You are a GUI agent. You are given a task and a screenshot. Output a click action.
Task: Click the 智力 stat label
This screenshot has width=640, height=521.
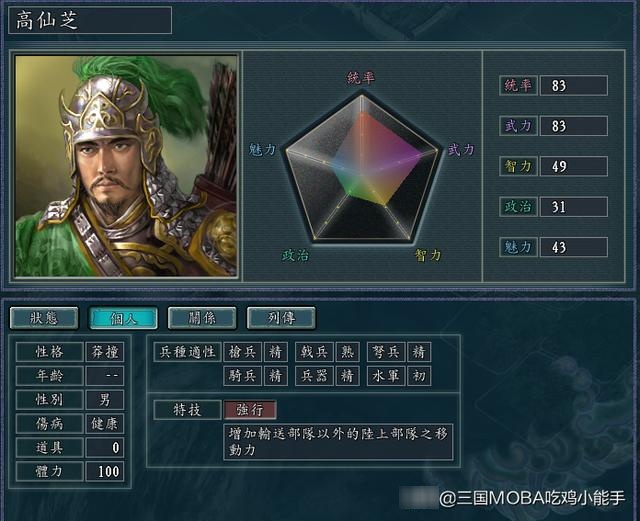pyautogui.click(x=518, y=166)
